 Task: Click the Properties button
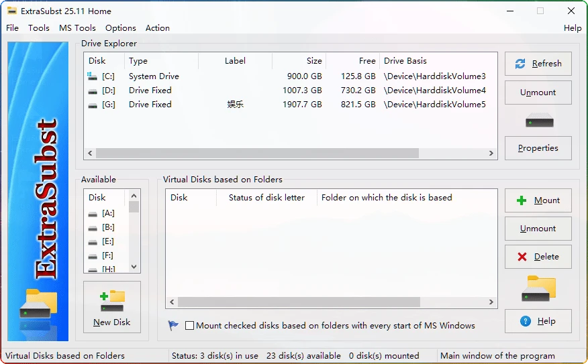pos(538,148)
